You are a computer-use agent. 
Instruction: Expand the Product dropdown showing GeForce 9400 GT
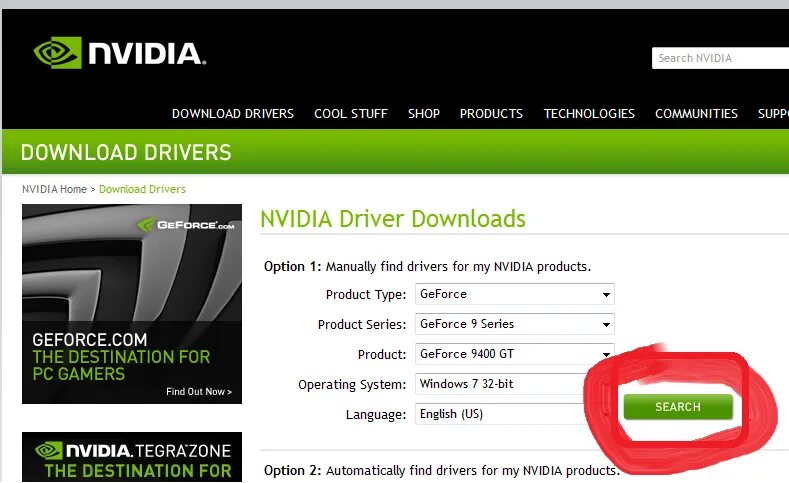[x=514, y=354]
